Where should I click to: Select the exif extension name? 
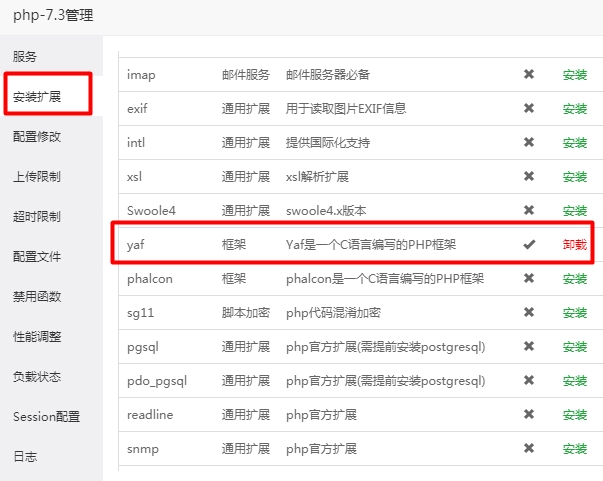pyautogui.click(x=137, y=109)
